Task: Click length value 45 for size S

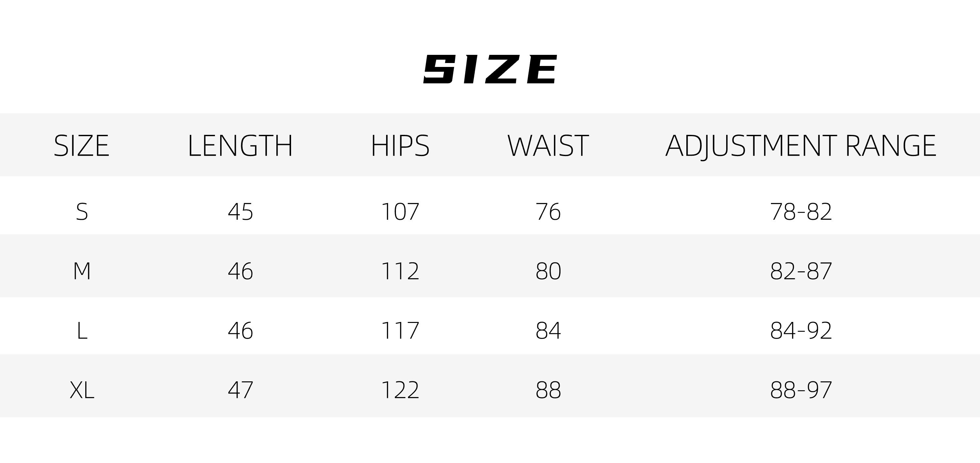Action: click(x=240, y=212)
